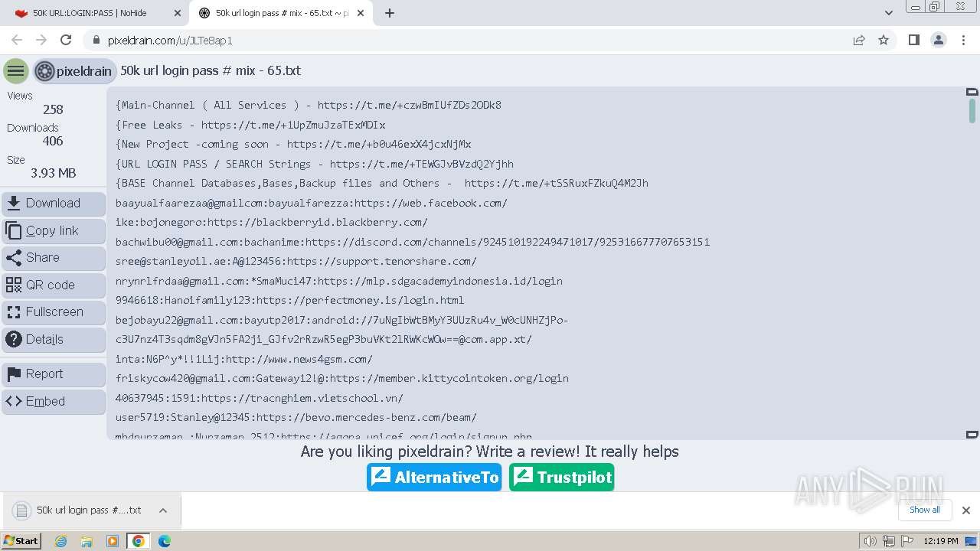Show all downloads
This screenshot has width=980, height=551.
[x=925, y=510]
